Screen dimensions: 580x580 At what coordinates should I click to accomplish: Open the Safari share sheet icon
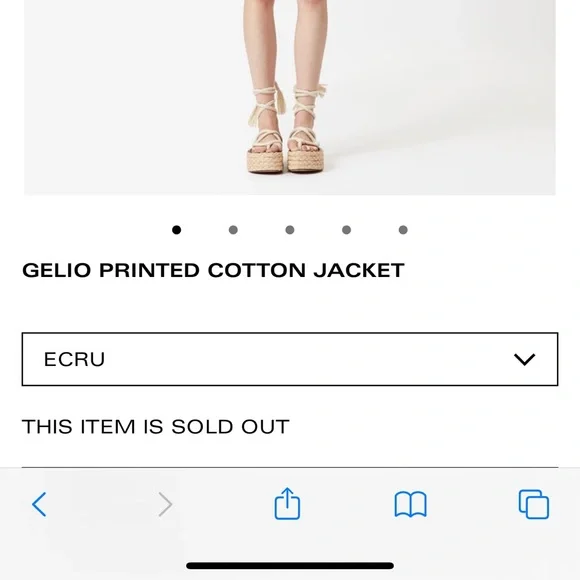(x=287, y=503)
